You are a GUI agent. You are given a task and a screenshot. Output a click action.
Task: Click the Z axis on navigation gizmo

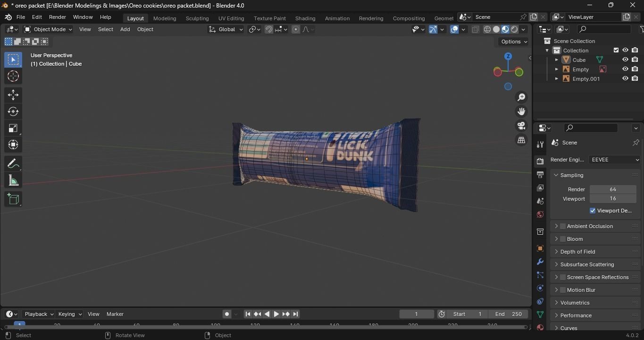508,56
